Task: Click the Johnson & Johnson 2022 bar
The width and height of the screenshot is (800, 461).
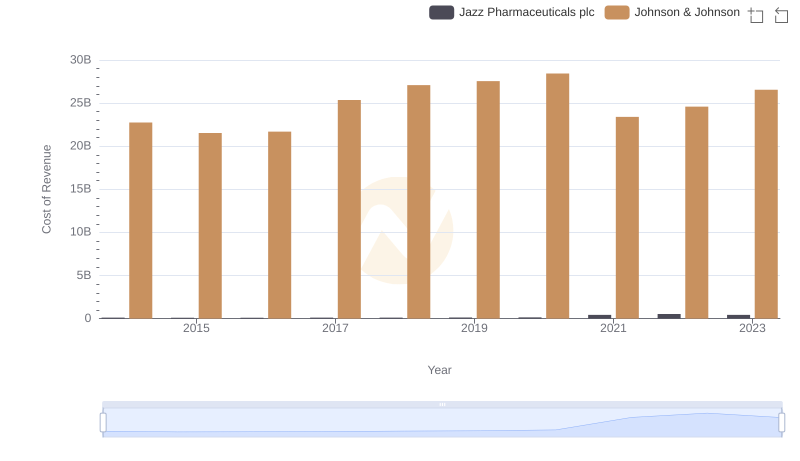Action: tap(697, 213)
